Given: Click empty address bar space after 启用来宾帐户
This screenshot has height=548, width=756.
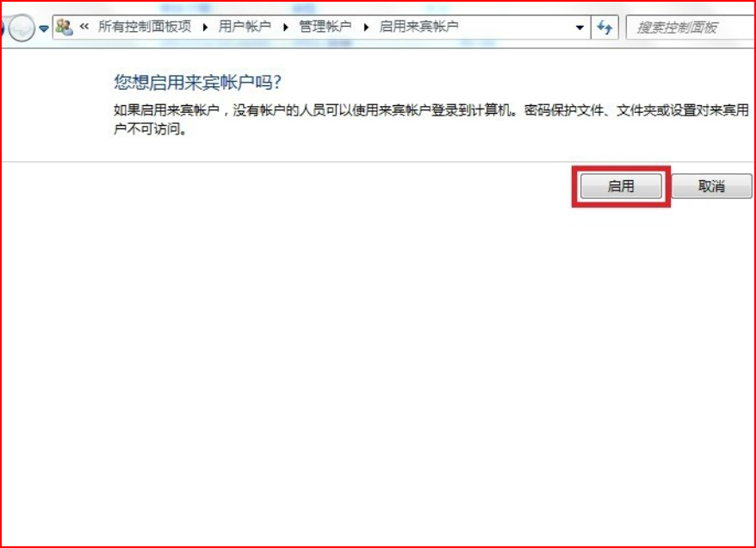Looking at the screenshot, I should tap(517, 27).
